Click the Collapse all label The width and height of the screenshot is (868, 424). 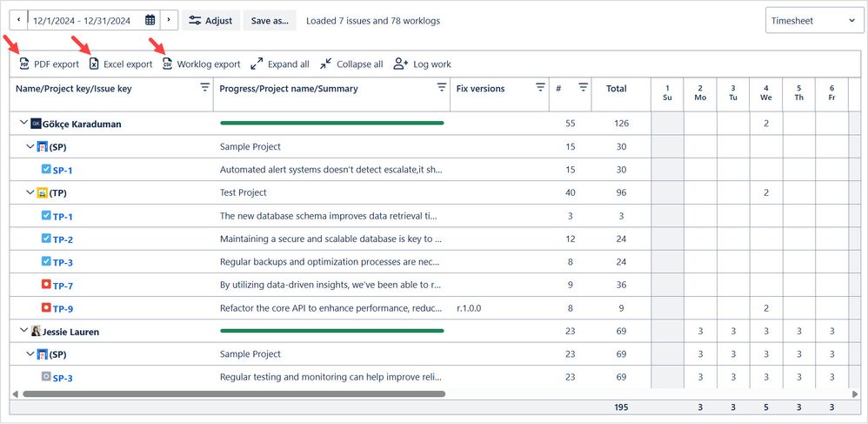[x=360, y=64]
